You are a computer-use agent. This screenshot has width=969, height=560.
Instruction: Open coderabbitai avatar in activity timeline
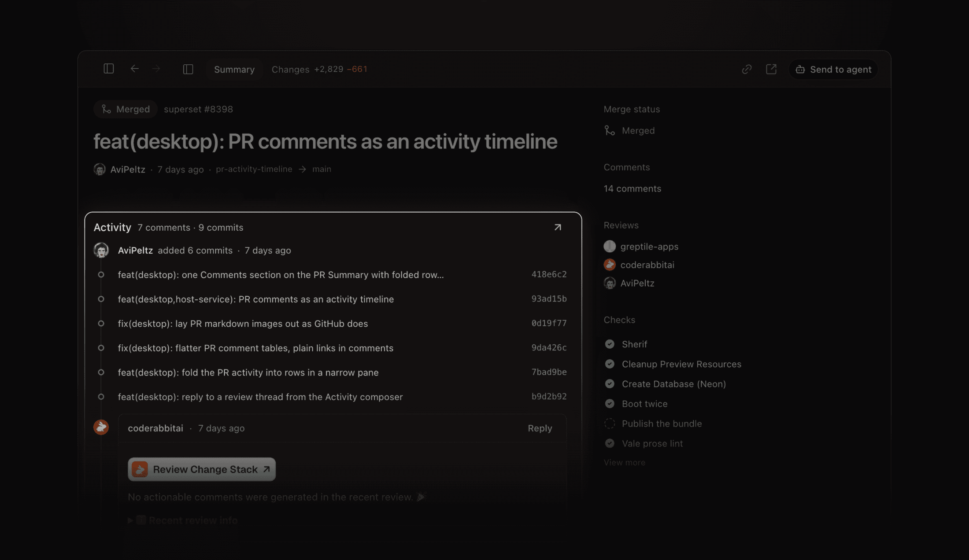(x=101, y=427)
